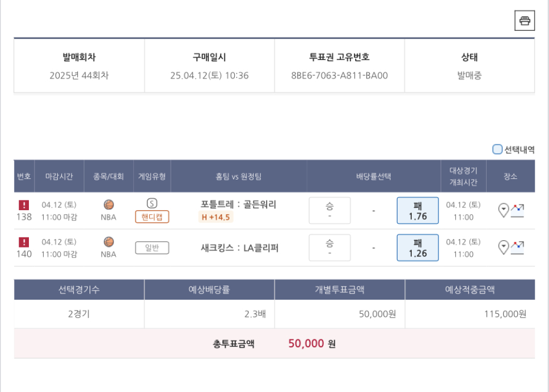
Task: Open odds trend chart for game 140
Action: [x=517, y=248]
